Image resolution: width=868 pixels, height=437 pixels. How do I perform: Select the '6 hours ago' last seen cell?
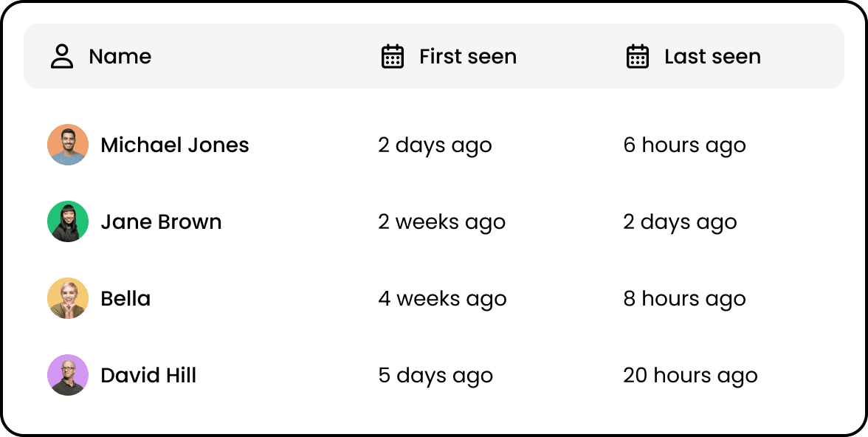tap(685, 145)
